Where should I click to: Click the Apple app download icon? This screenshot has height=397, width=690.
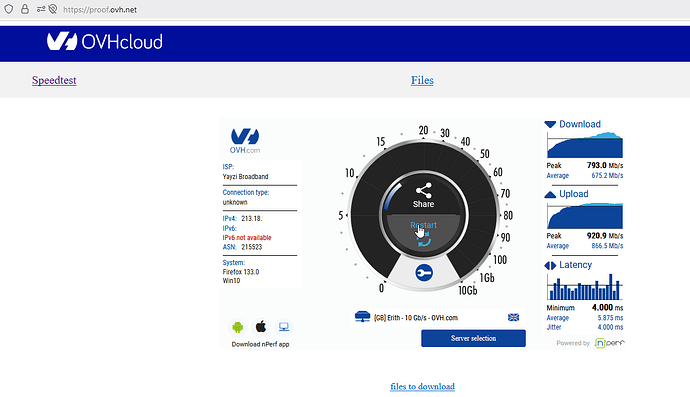click(261, 327)
